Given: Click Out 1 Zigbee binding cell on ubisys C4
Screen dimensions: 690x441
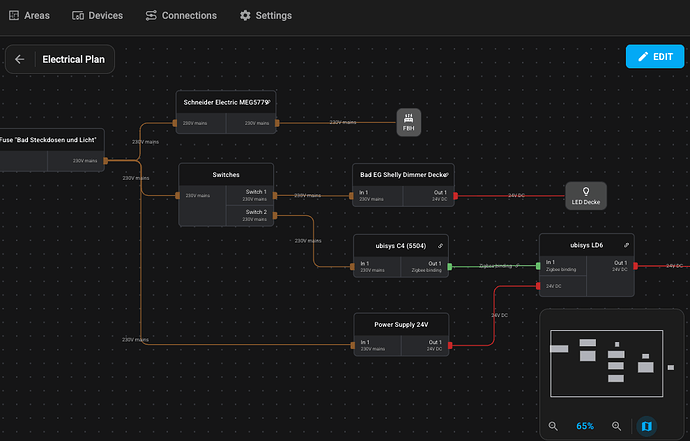Looking at the screenshot, I should click(x=424, y=267).
